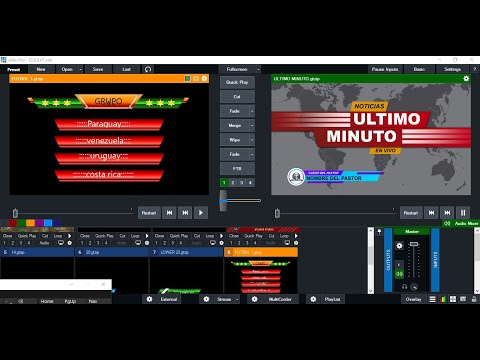The height and width of the screenshot is (360, 480).
Task: Open MultiCorder gear settings
Action: click(254, 299)
